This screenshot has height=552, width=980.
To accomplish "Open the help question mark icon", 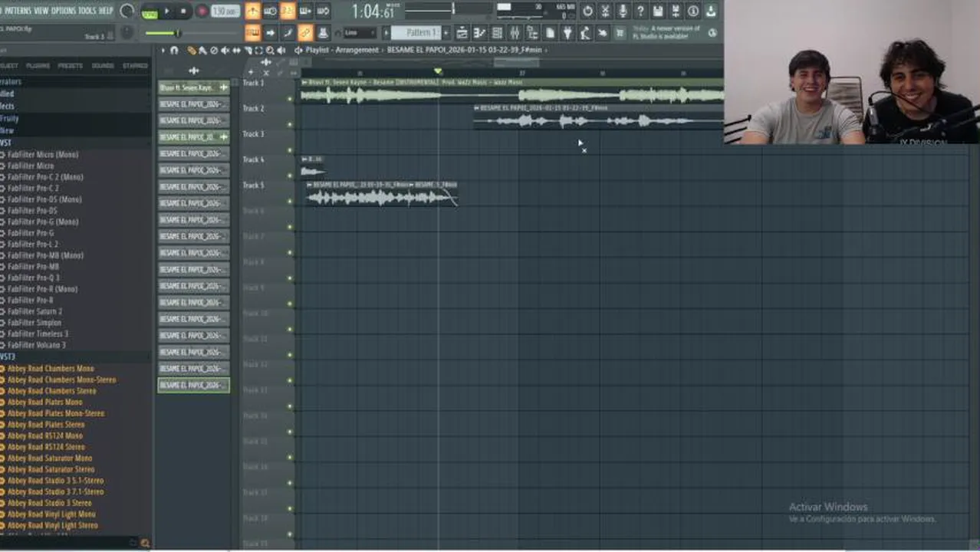I will pos(640,11).
